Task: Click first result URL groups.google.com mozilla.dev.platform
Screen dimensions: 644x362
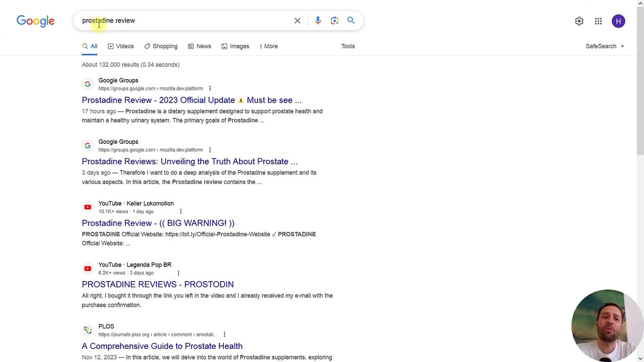Action: click(151, 88)
